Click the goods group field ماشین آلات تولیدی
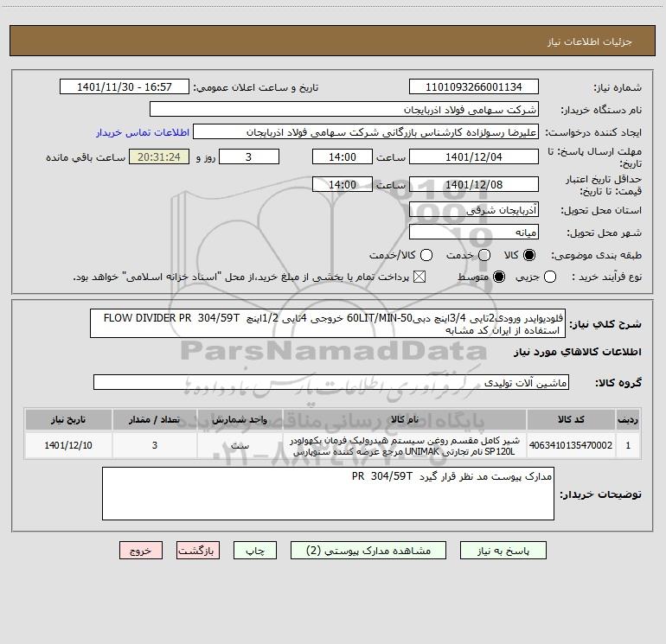666x644 pixels. tap(331, 382)
